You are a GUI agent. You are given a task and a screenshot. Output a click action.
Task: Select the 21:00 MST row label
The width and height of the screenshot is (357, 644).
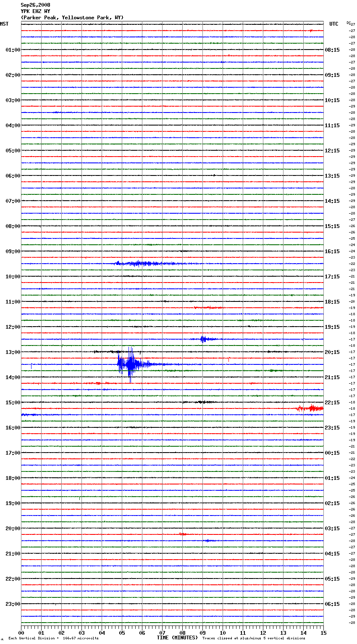13,554
